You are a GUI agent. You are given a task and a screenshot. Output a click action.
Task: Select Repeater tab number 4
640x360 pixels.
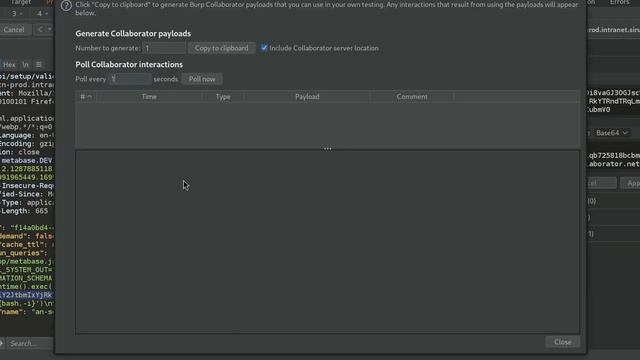(40, 13)
